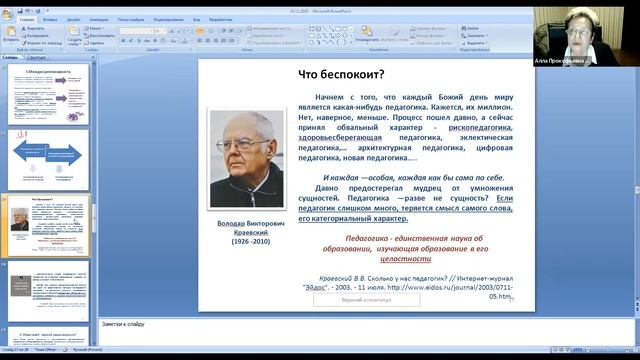Increase font size with grow font button

pos(171,31)
